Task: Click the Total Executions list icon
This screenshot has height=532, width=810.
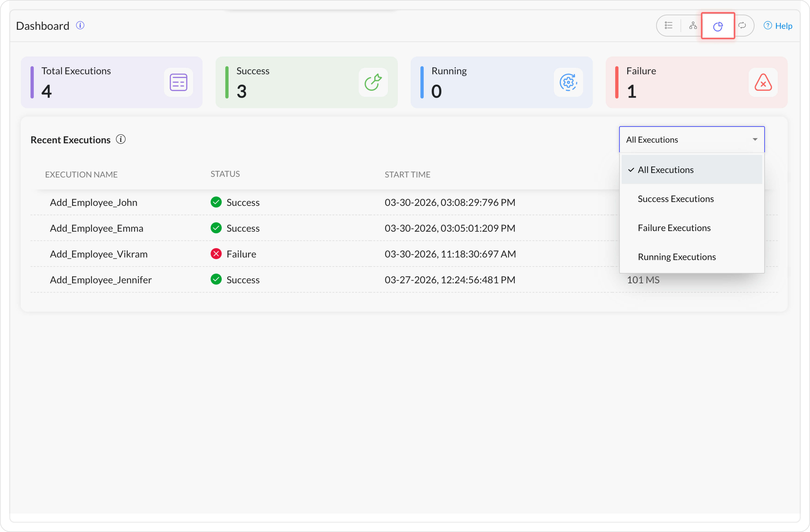Action: (178, 82)
